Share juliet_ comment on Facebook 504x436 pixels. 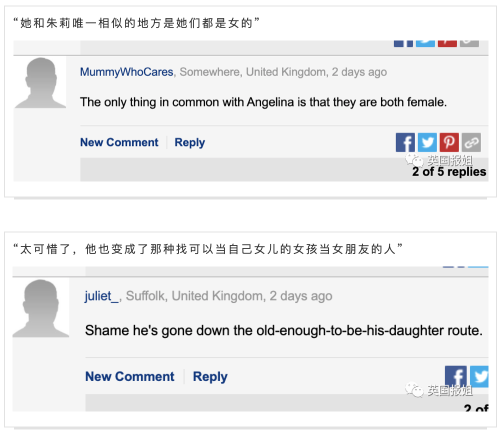(455, 376)
